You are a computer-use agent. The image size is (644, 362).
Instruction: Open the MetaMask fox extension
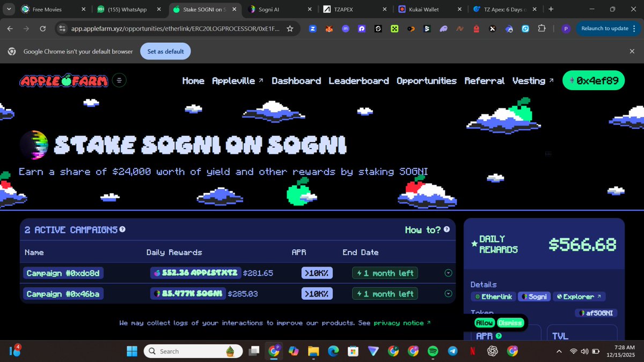328,28
